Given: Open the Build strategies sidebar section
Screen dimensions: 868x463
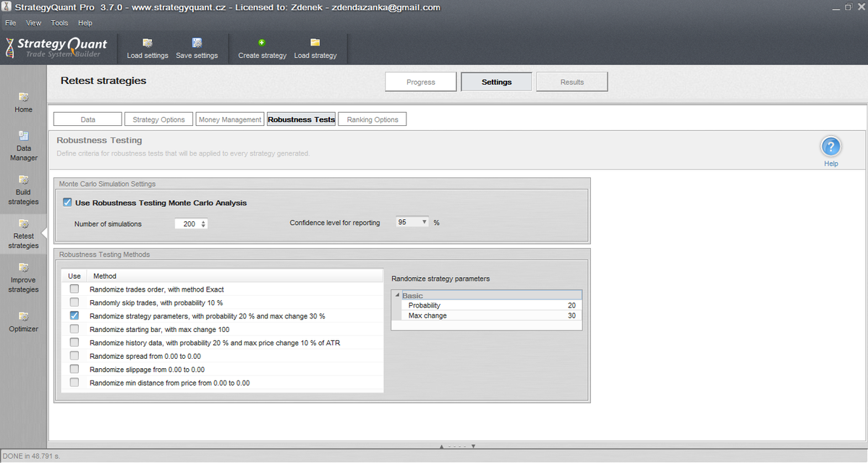Looking at the screenshot, I should [x=24, y=190].
